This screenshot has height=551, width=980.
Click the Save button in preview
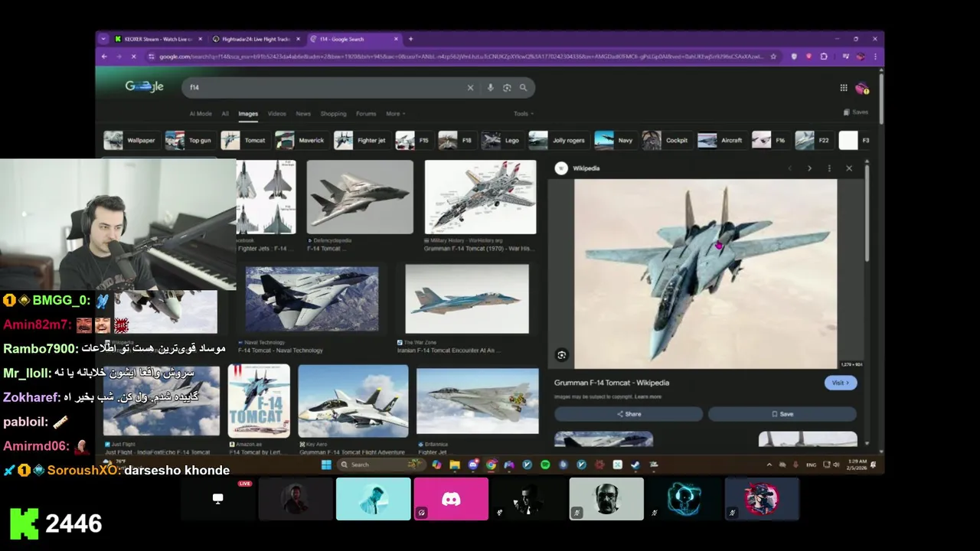click(782, 414)
